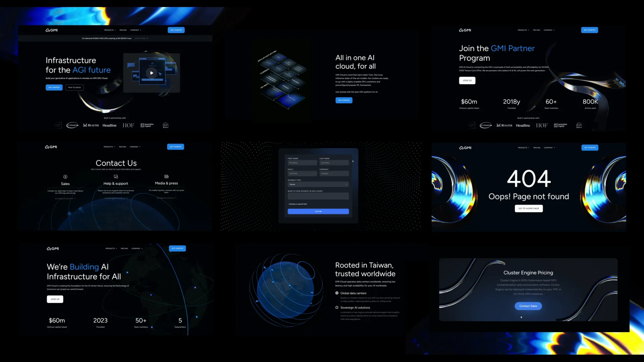The image size is (644, 362).
Task: Click the Realtek logo under the AGI future hero
Action: [x=91, y=125]
